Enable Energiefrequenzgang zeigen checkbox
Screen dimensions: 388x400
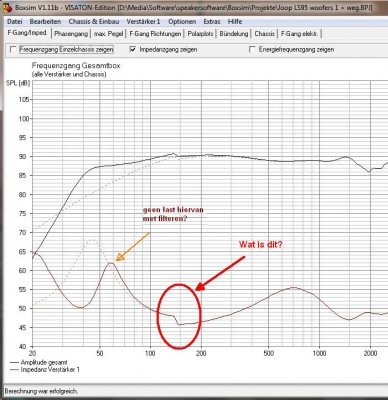[252, 49]
